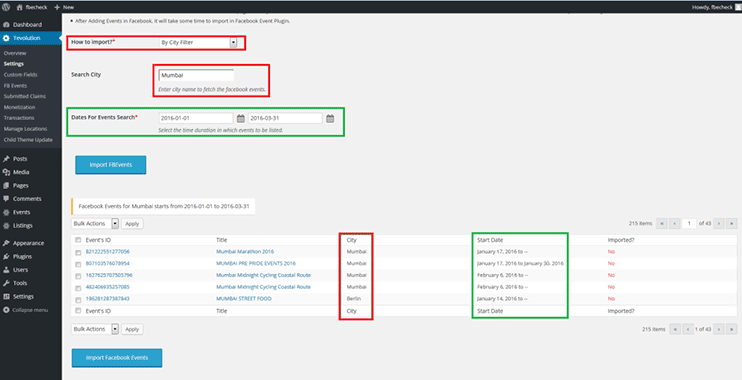Click the user avatar next to Howdy
Screen dimensions: 742x380
click(x=738, y=7)
